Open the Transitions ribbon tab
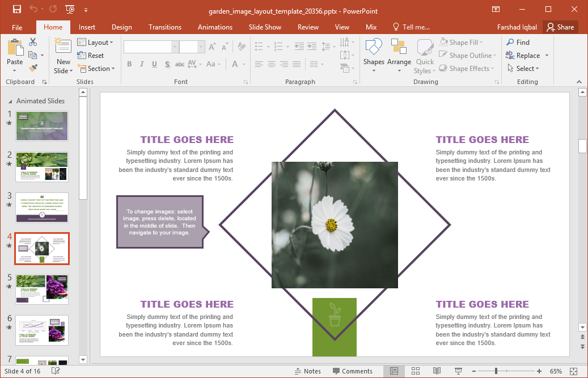 164,27
